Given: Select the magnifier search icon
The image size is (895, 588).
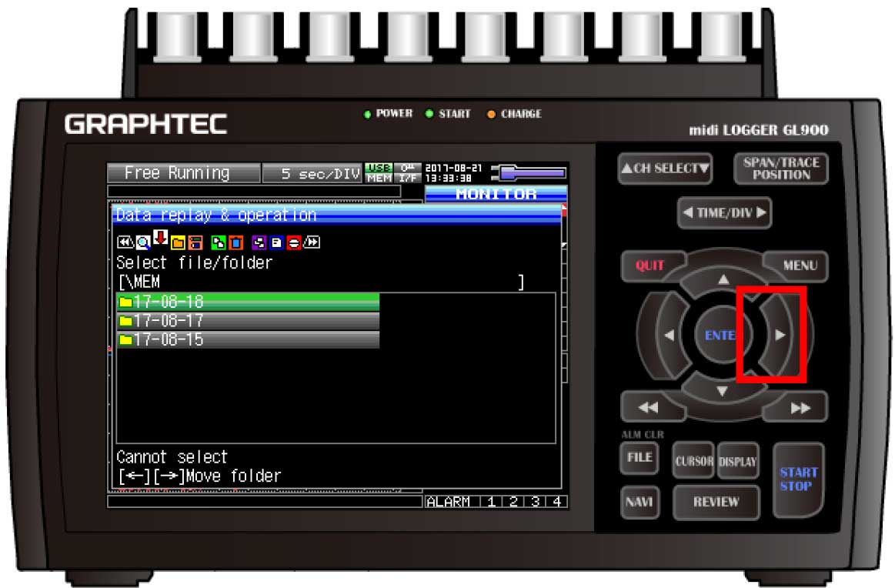Looking at the screenshot, I should point(142,242).
